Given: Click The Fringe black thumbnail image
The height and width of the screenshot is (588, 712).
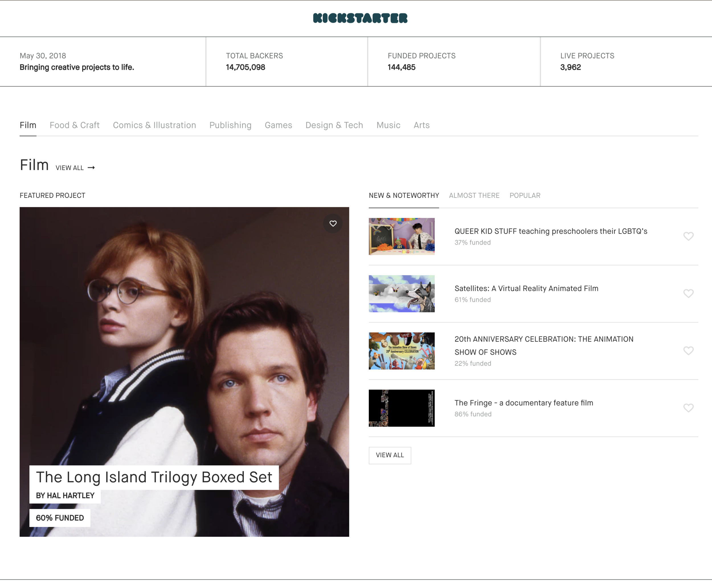Looking at the screenshot, I should [402, 408].
